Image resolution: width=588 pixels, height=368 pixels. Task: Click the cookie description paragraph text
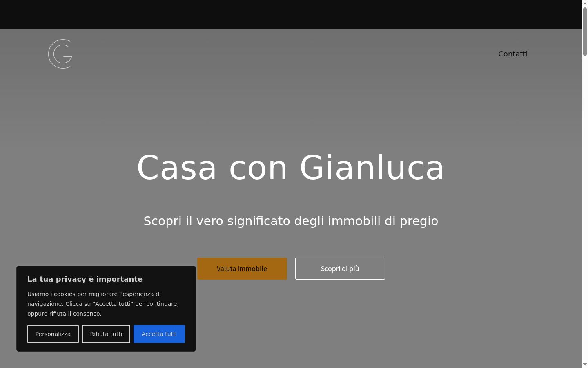pos(103,304)
